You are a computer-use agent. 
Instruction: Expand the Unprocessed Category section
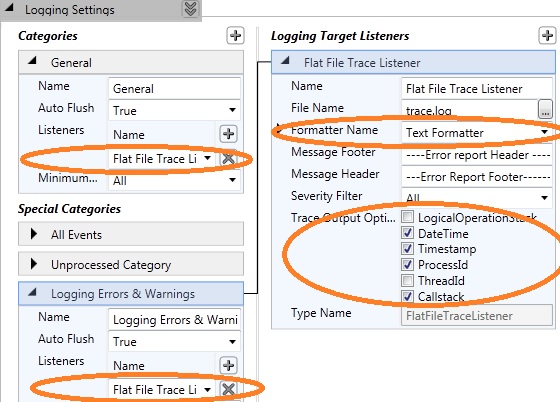34,264
